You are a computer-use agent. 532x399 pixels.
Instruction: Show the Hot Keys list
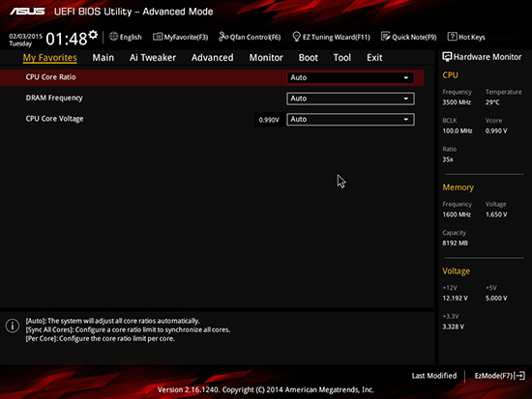coord(466,37)
